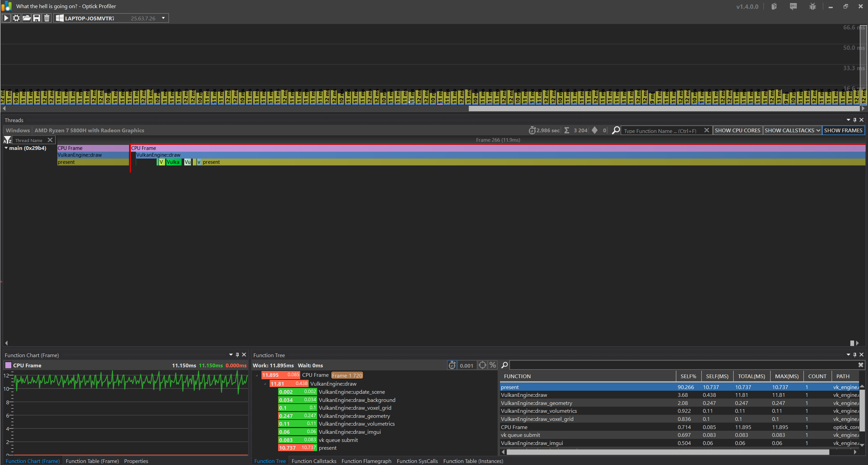Screen dimensions: 868x465
Task: Sort threads alphabetically with the AZ filter icon
Action: click(x=7, y=140)
